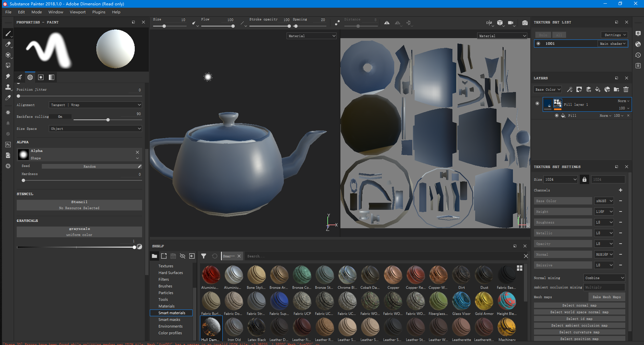This screenshot has height=345, width=644.
Task: Toggle visibility of Fill layer 1
Action: pos(537,103)
